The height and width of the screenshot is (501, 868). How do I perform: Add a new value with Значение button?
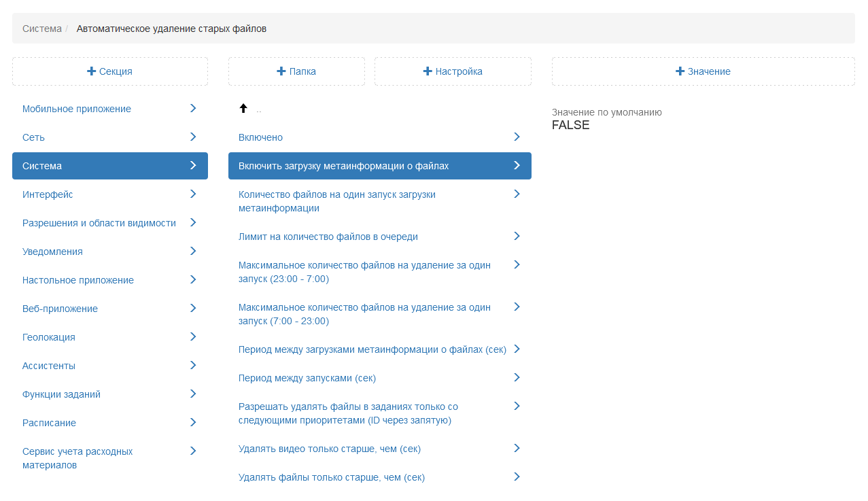tap(703, 71)
